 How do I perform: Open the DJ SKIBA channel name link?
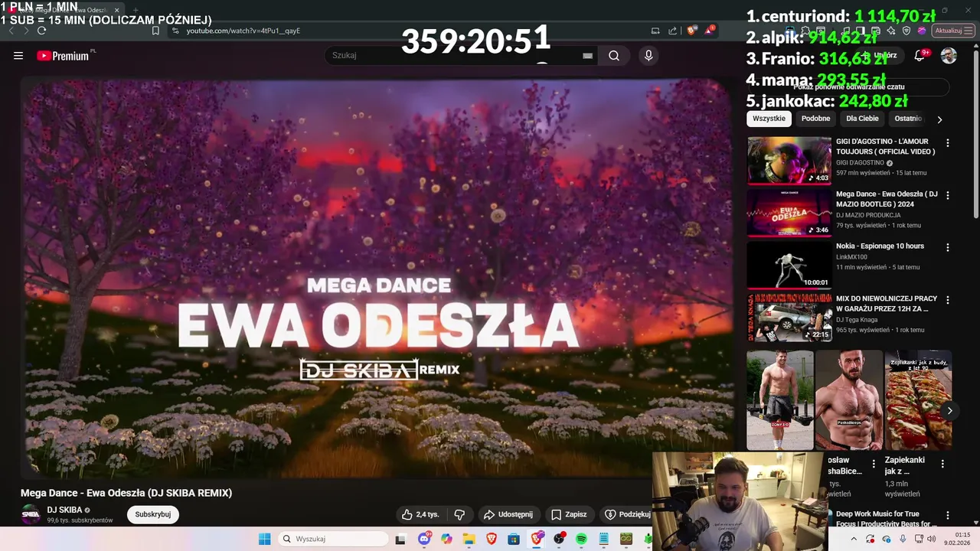[64, 510]
